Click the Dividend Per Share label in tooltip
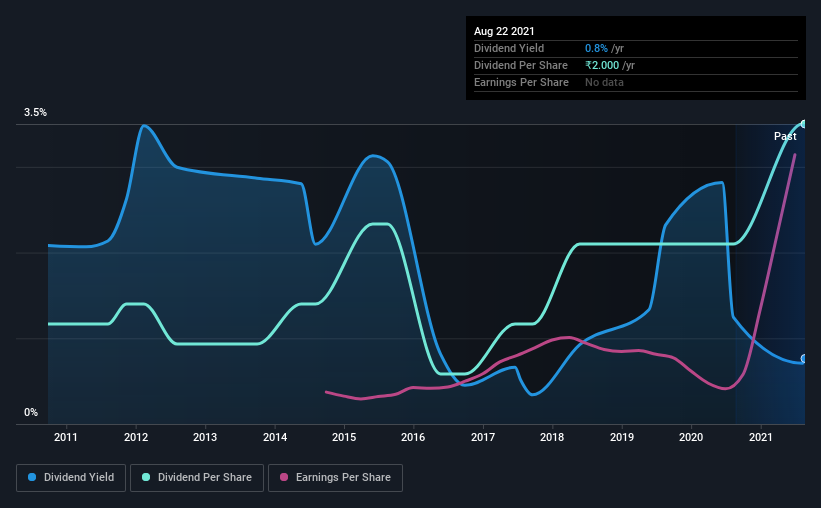Viewport: 821px width, 508px height. (520, 65)
